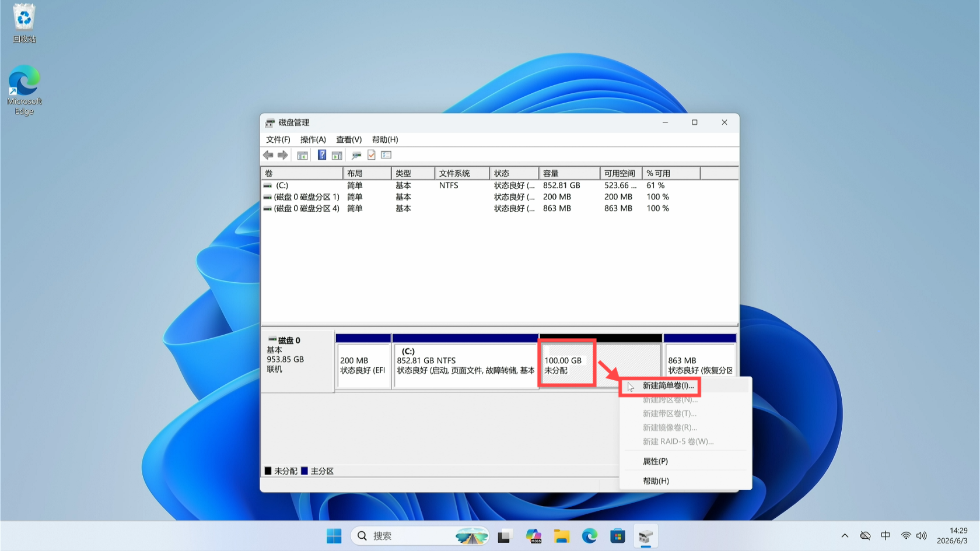Sort by the 布局 column header
Image resolution: width=980 pixels, height=551 pixels.
(367, 174)
